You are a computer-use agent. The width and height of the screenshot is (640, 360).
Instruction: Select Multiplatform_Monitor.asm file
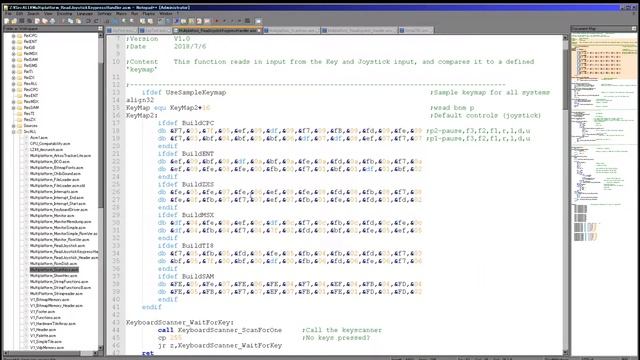point(52,216)
